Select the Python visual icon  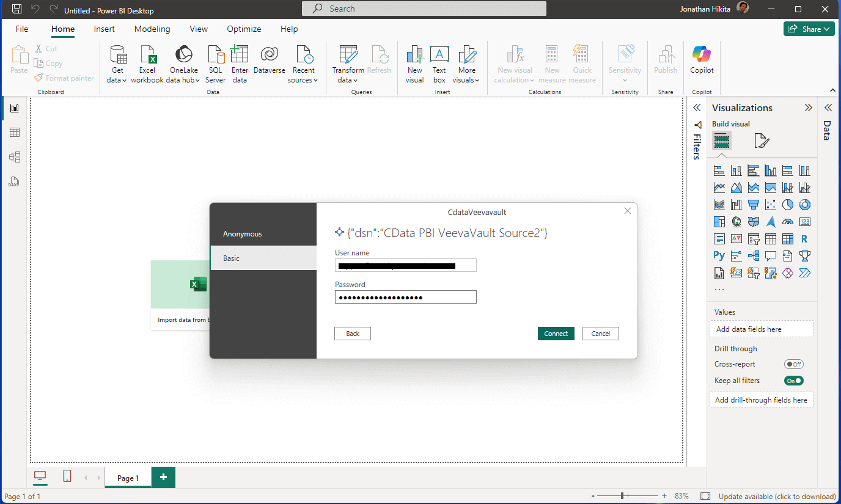tap(719, 256)
